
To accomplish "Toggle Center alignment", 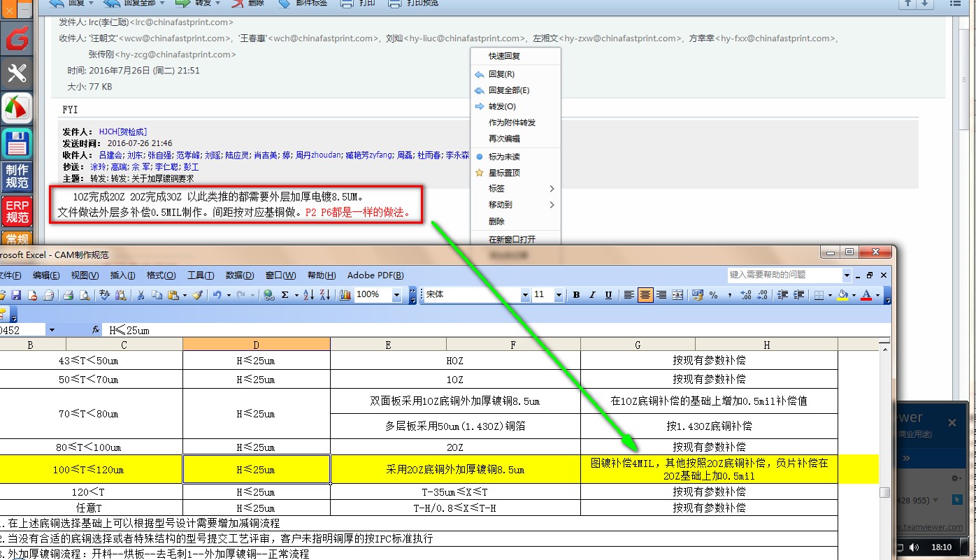I will click(645, 295).
